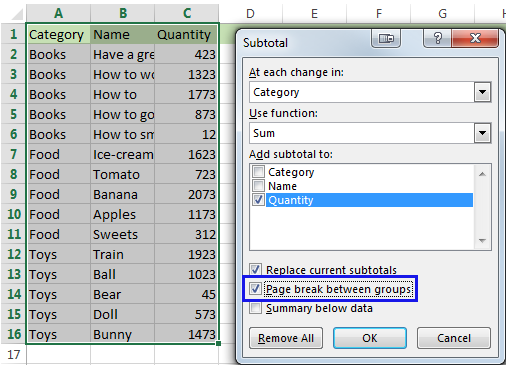Click the list scroll down arrow
This screenshot has width=506, height=365.
click(482, 240)
